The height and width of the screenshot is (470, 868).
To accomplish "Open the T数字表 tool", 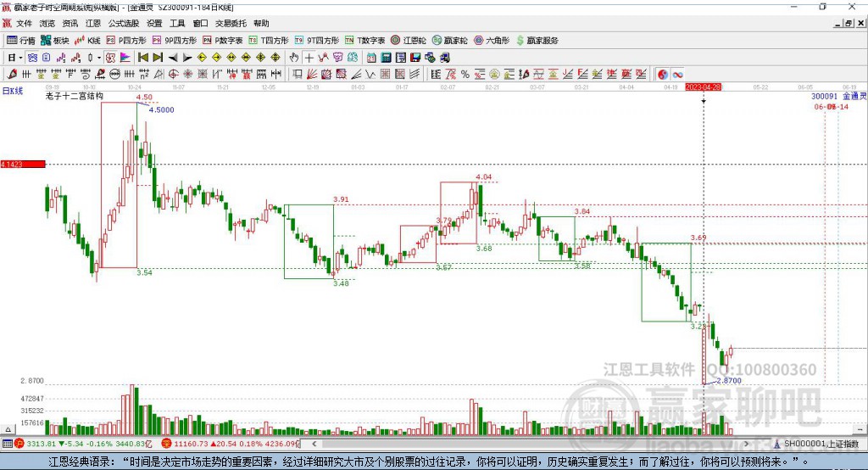I will [364, 41].
